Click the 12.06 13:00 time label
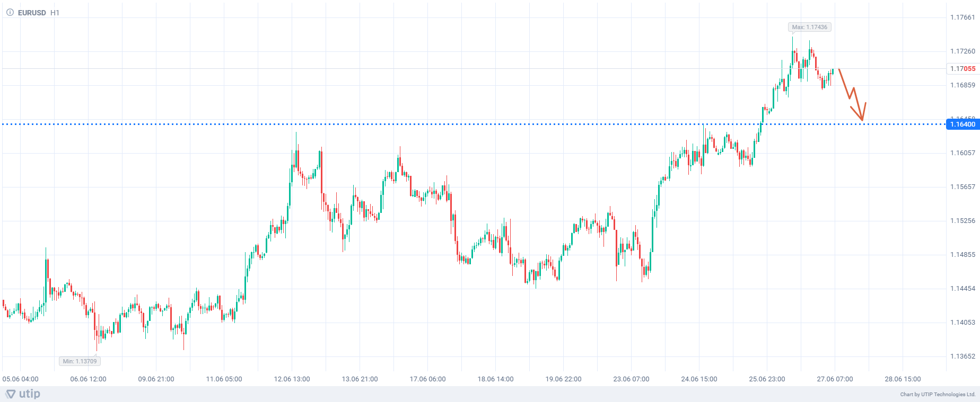 (x=292, y=379)
